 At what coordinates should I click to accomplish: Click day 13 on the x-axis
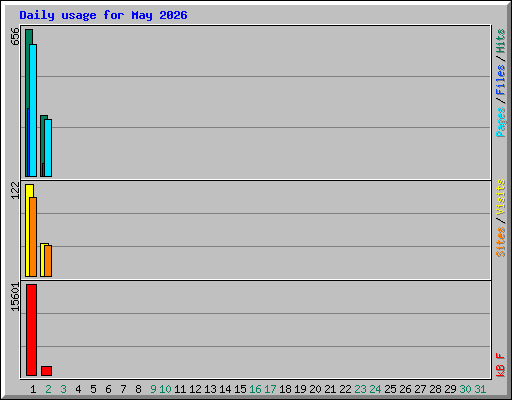pos(210,389)
